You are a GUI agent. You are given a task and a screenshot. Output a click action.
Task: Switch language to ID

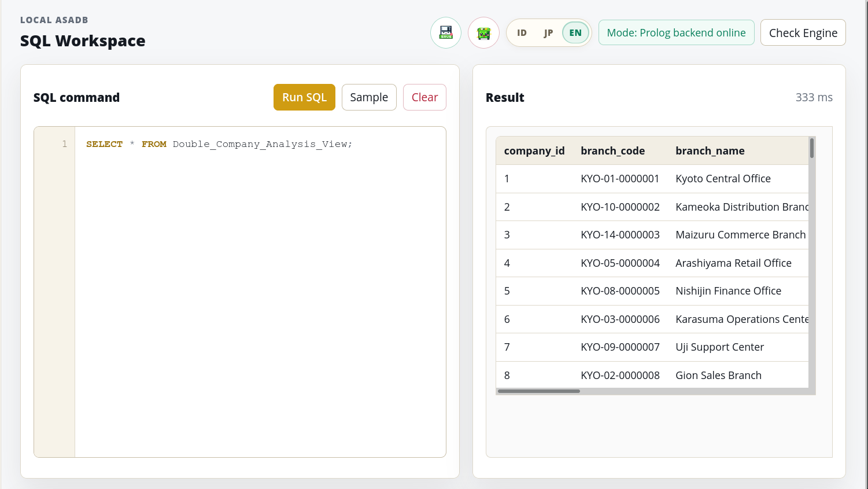[522, 33]
